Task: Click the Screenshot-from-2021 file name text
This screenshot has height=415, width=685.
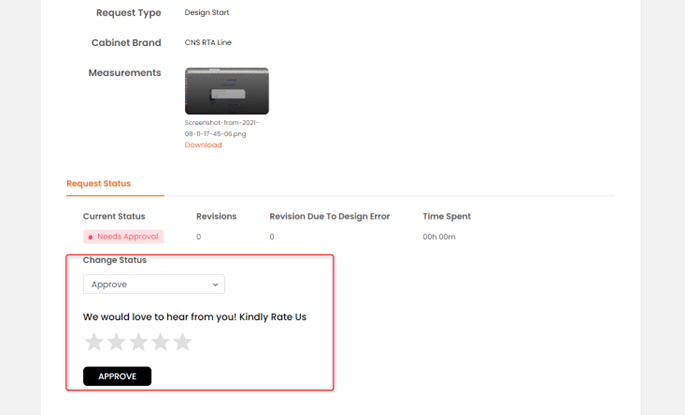Action: pos(221,128)
